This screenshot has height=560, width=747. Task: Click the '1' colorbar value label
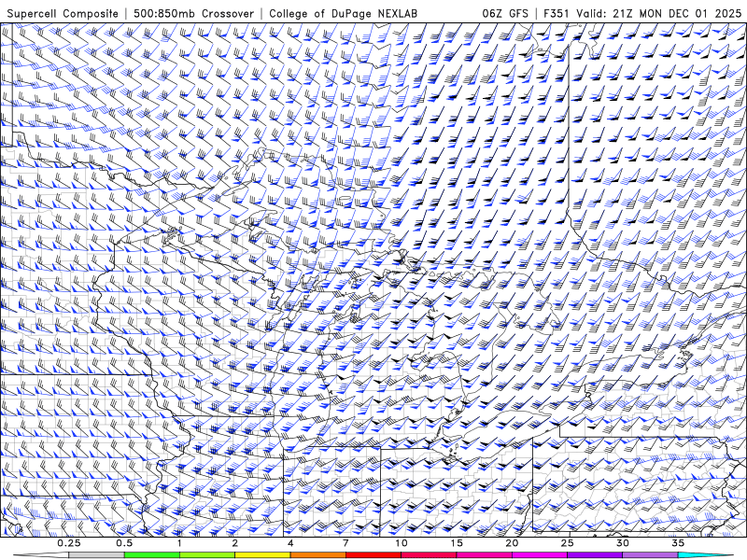[179, 543]
